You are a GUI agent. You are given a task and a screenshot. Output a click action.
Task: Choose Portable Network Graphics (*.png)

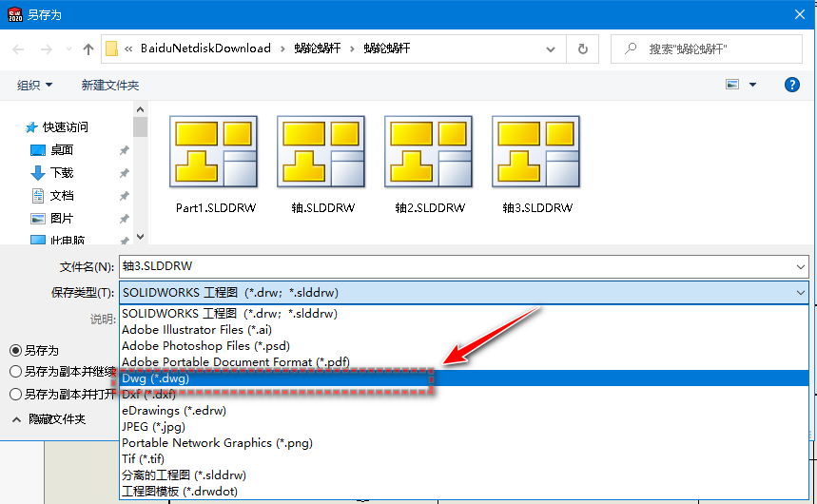click(464, 442)
